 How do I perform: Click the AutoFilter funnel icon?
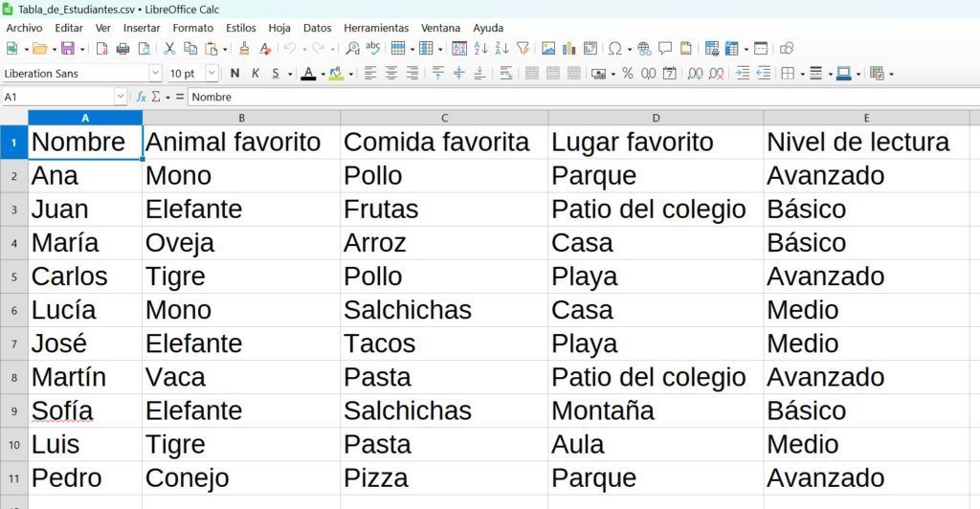click(x=523, y=48)
